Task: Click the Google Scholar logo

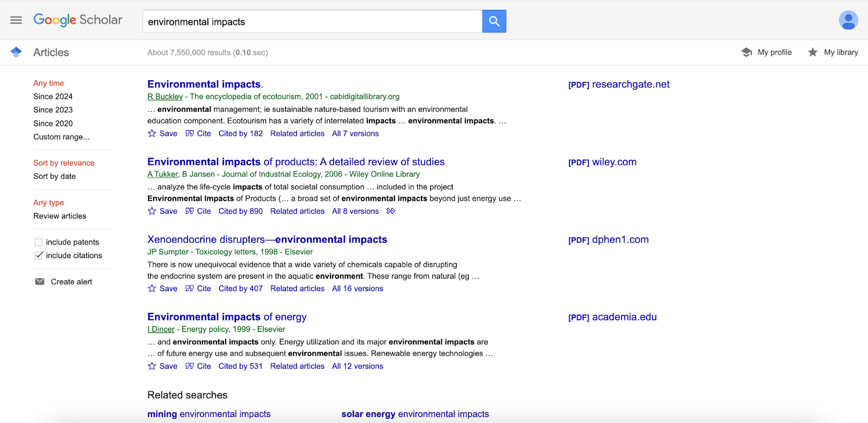Action: pos(78,20)
